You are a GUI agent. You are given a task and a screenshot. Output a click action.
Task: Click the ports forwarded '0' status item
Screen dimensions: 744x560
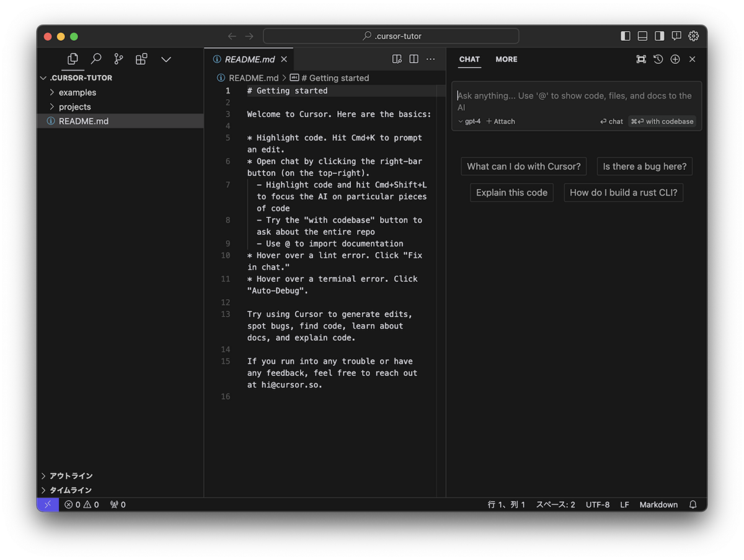pyautogui.click(x=118, y=504)
